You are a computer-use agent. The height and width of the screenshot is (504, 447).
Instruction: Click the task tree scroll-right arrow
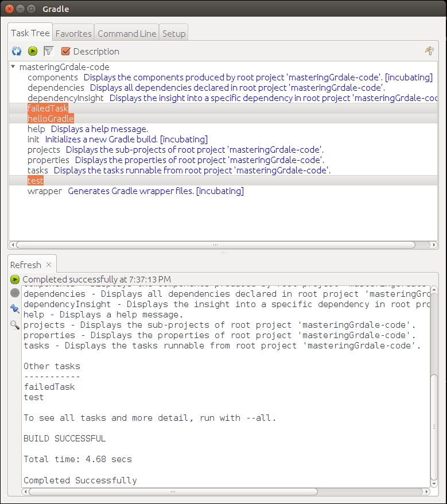(x=434, y=245)
